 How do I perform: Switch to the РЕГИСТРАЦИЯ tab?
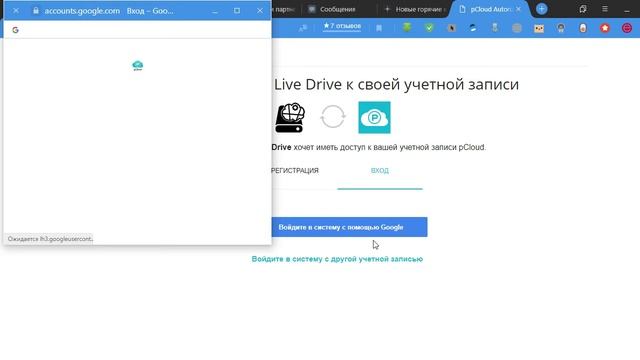tap(294, 171)
